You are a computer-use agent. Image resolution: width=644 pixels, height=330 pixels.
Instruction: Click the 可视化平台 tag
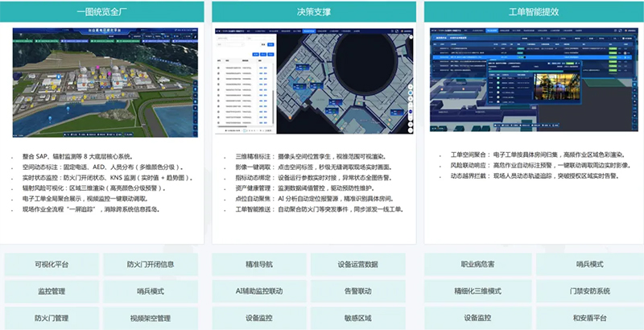(x=52, y=264)
